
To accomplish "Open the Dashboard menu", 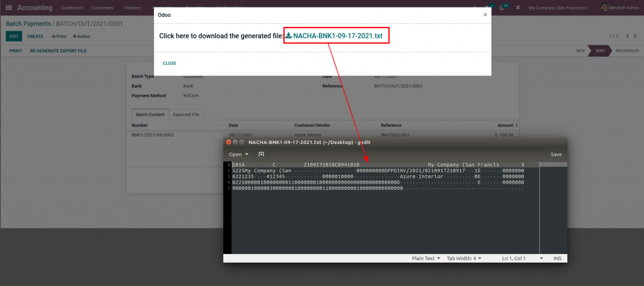I will [72, 8].
